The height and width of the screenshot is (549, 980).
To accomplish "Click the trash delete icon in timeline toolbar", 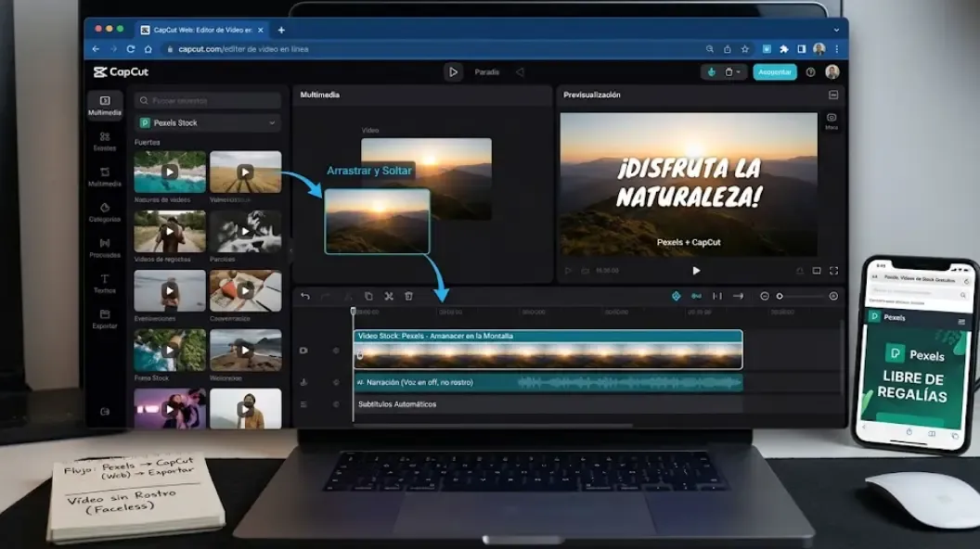I will [408, 296].
